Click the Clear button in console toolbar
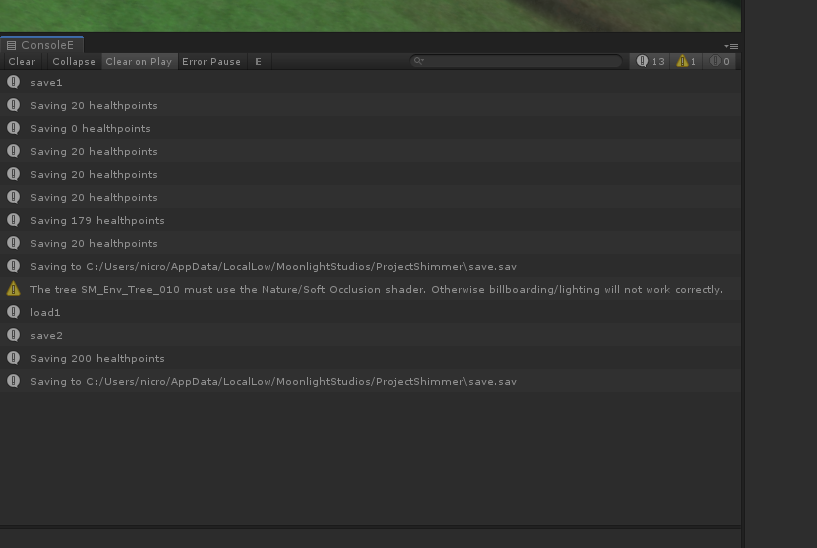The width and height of the screenshot is (817, 548). (22, 61)
